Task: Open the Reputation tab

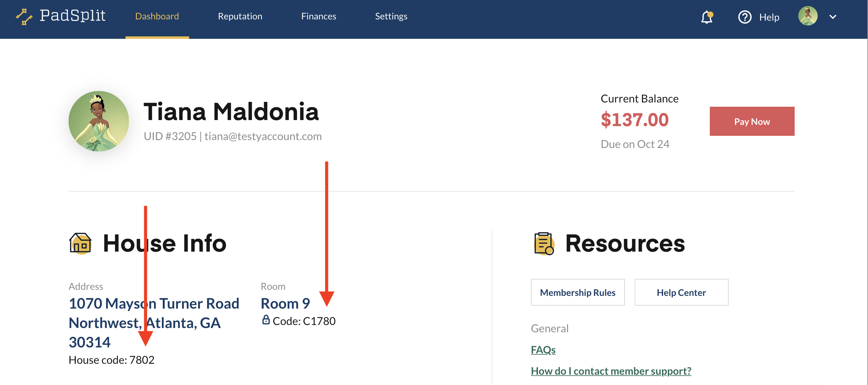Action: [x=240, y=16]
